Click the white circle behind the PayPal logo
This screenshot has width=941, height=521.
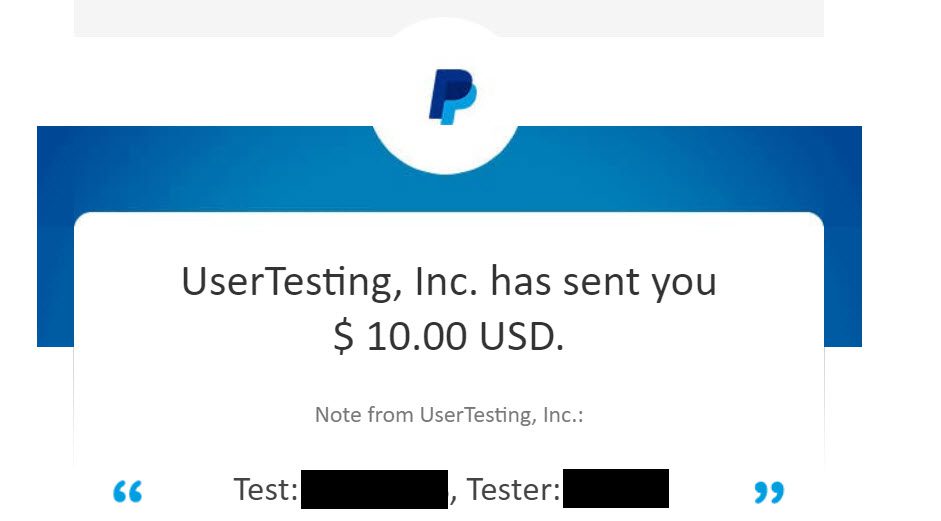(x=445, y=96)
